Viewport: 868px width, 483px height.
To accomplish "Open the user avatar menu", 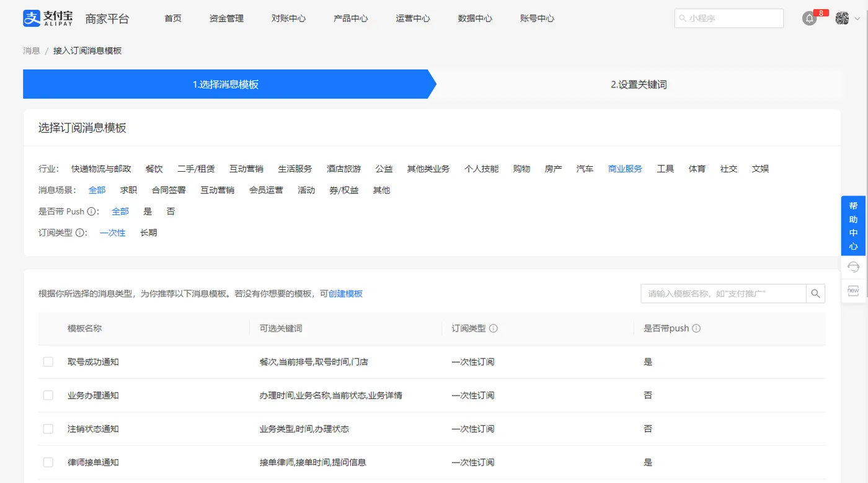I will click(x=842, y=19).
